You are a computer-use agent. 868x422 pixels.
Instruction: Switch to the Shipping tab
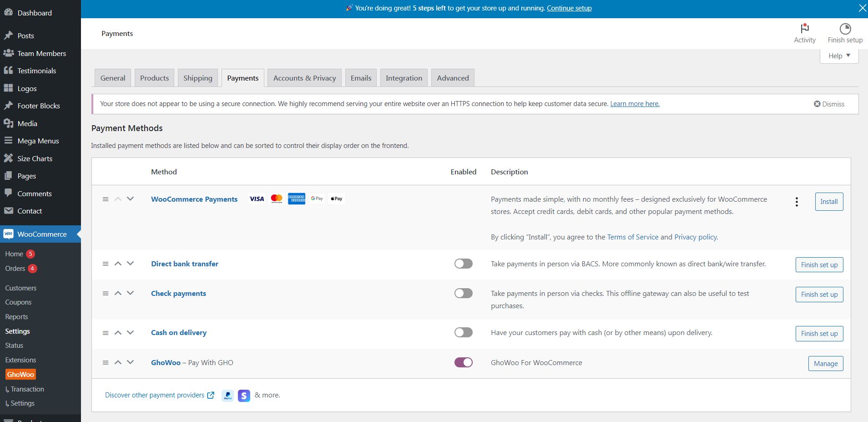(x=198, y=78)
